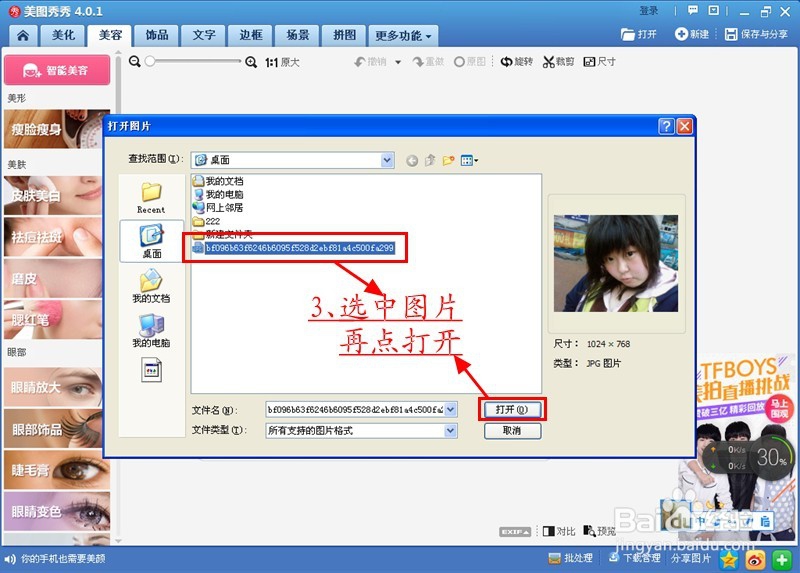
Task: Select 我的电脑 in places bar
Action: click(x=151, y=331)
